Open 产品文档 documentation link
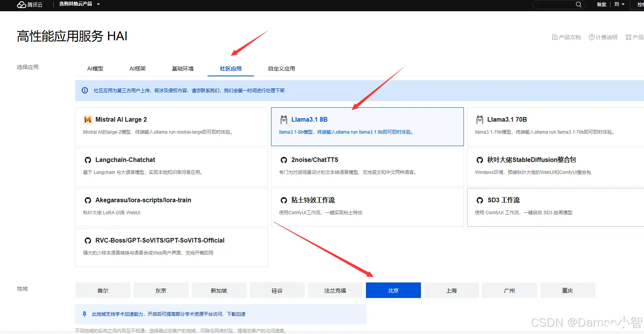644x334 pixels. tap(566, 37)
